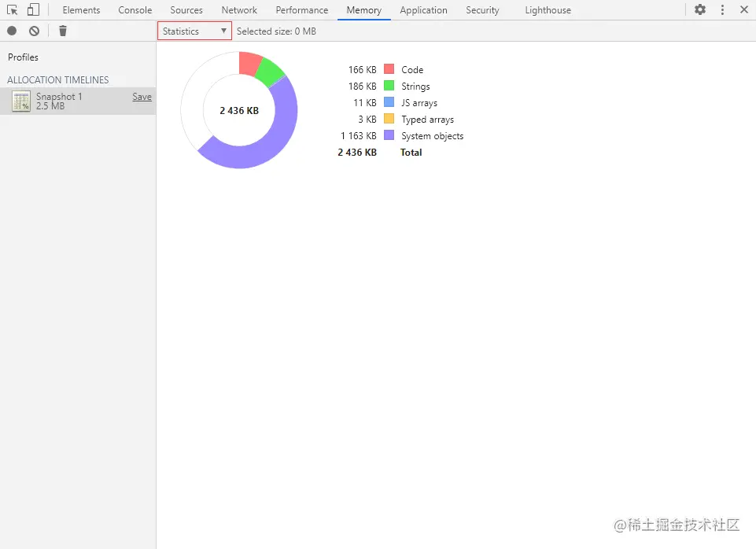
Task: Click the trash collect garbage icon
Action: tap(63, 31)
